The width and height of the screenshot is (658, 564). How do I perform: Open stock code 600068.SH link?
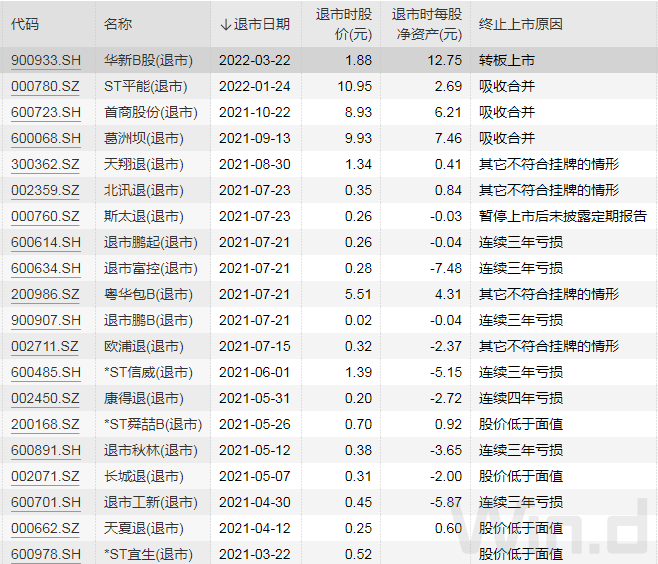[46, 138]
